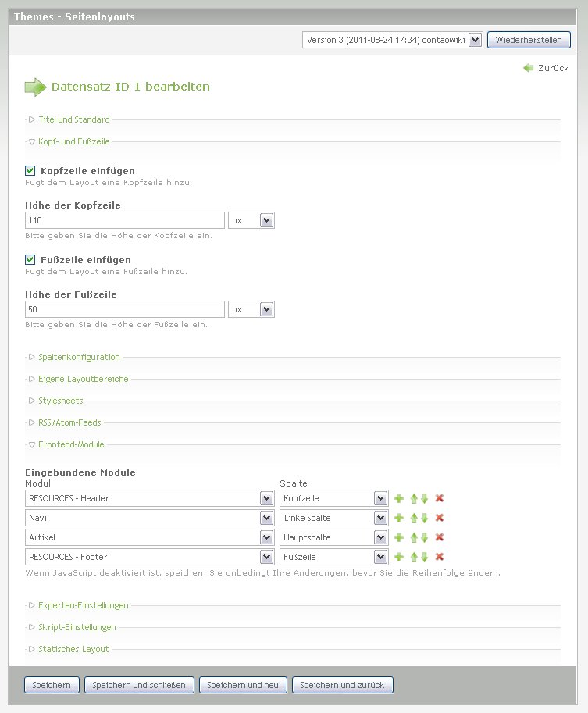This screenshot has width=588, height=713.
Task: Uncheck the Kopfzeile einfügen checkbox
Action: (x=30, y=171)
